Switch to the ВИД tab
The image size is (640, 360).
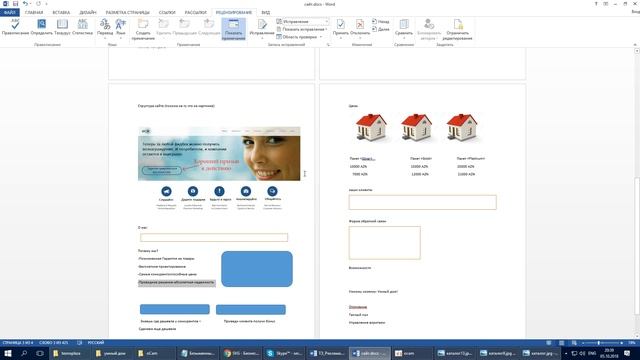(266, 13)
